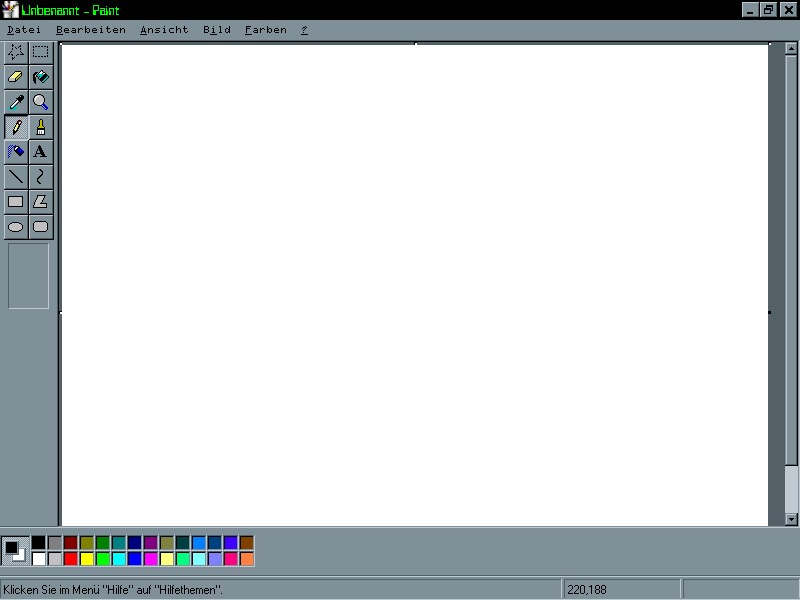This screenshot has width=800, height=600.
Task: Select the lime green palette color
Action: [x=103, y=559]
